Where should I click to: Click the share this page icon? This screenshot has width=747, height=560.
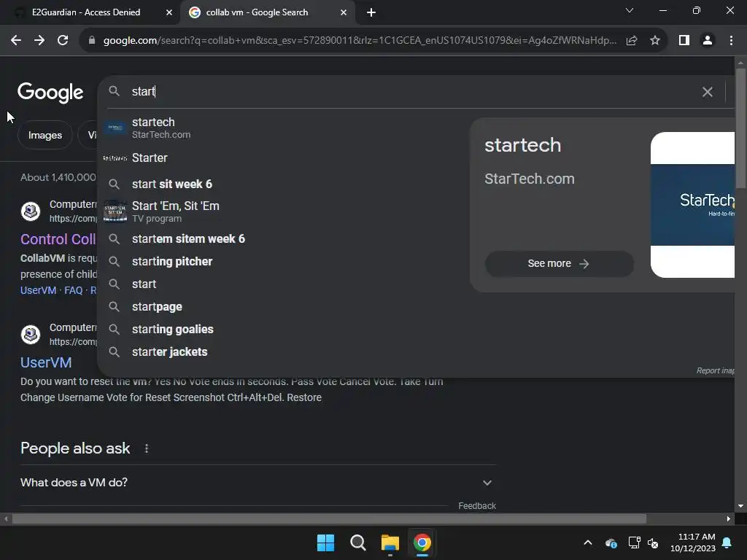[x=632, y=41]
